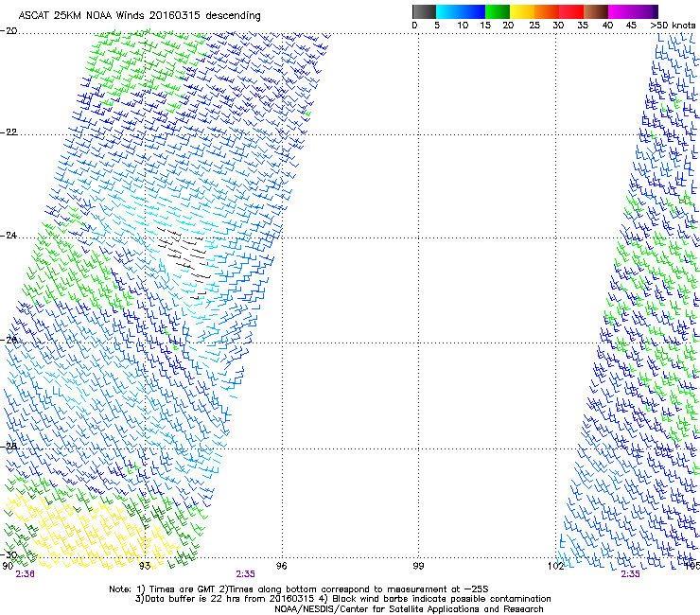This screenshot has height=615, width=700.
Task: Click the '2:35' time label right of '102'
Action: (x=630, y=574)
